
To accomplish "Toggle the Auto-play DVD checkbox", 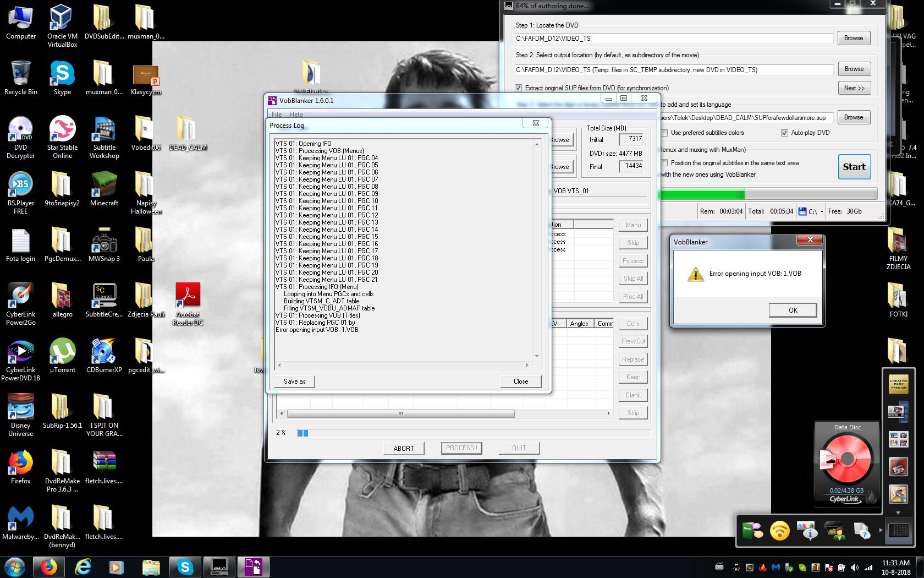I will (x=784, y=133).
